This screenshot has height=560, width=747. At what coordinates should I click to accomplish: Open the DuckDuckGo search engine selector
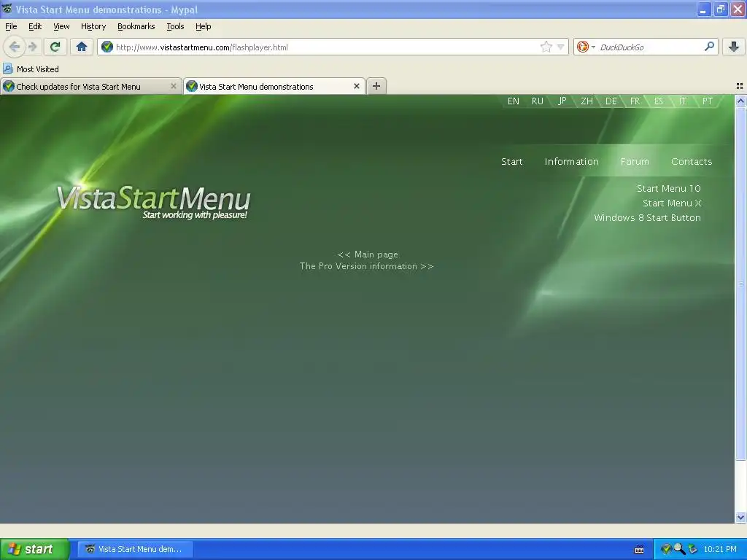586,47
